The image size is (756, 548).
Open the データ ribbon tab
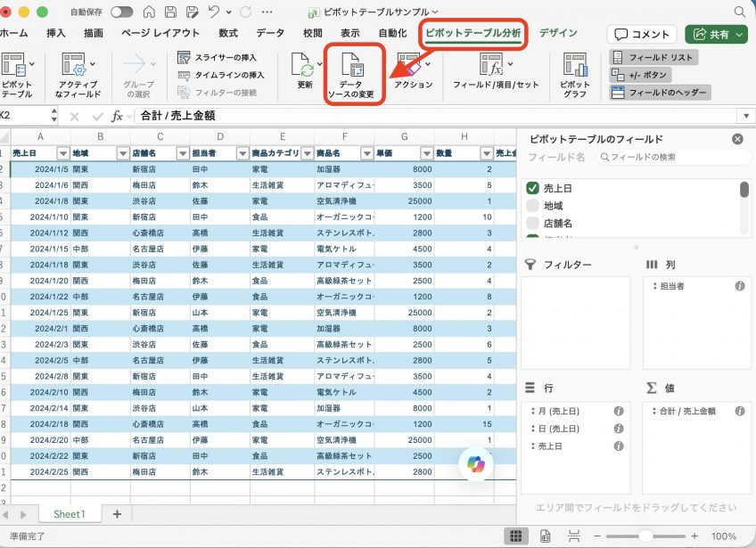pos(270,33)
